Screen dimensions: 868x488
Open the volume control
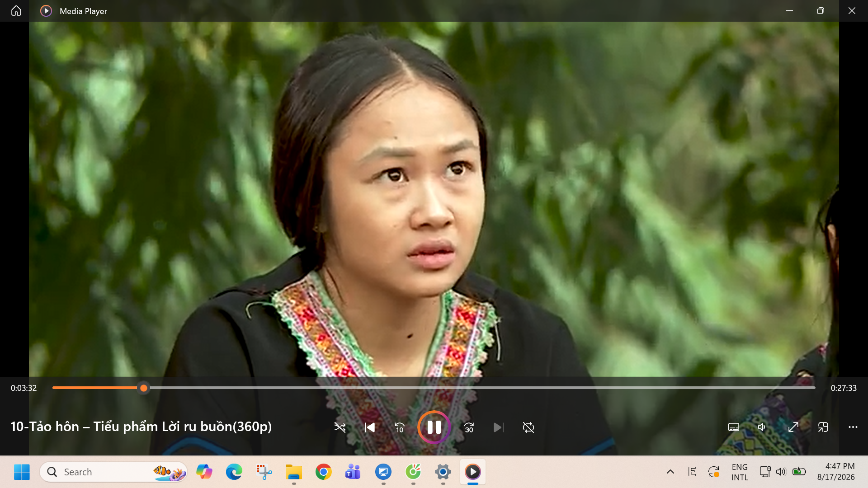762,427
